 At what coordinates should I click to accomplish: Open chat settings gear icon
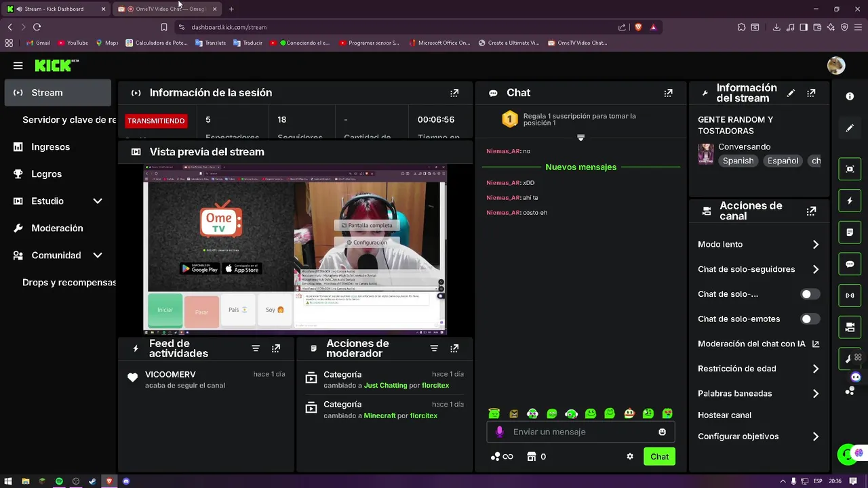tap(630, 457)
